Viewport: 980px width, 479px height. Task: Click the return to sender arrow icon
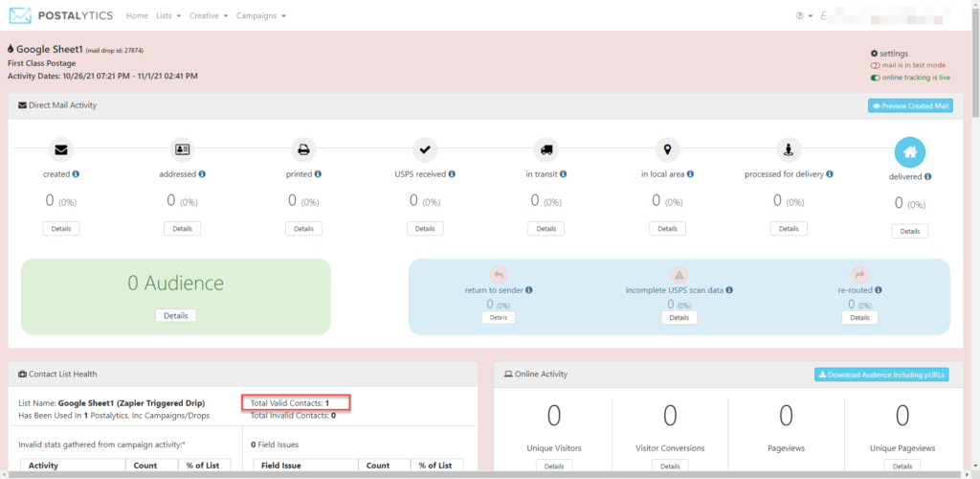tap(499, 275)
